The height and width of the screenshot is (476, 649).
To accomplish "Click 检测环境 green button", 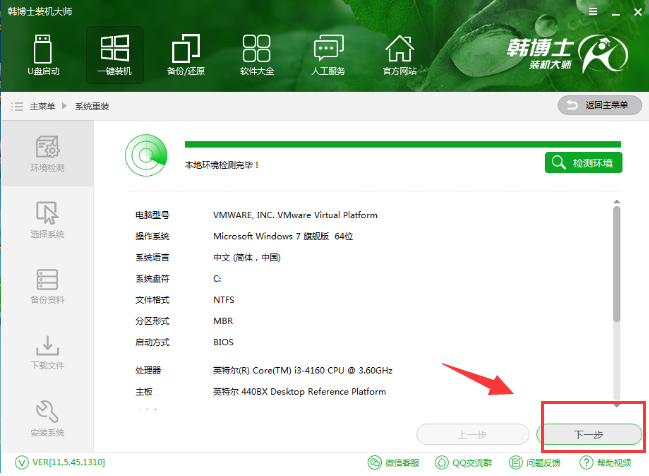I will 584,163.
